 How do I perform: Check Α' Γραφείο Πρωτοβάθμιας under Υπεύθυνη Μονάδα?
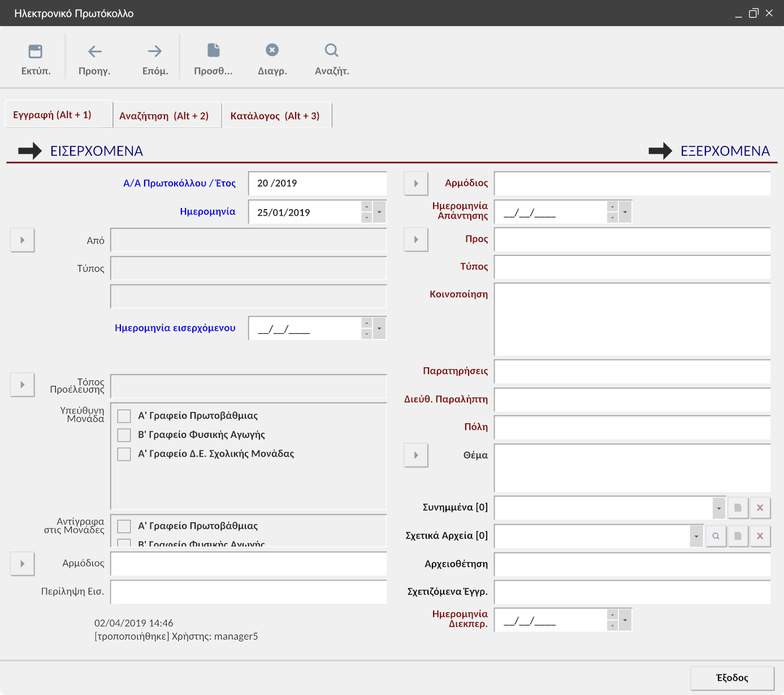124,416
